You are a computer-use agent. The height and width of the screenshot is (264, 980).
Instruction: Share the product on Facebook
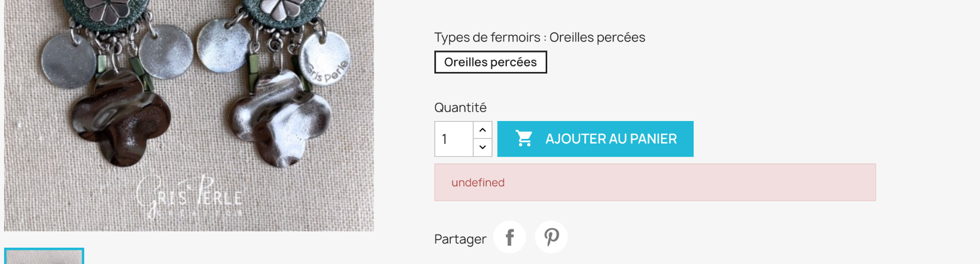coord(509,237)
